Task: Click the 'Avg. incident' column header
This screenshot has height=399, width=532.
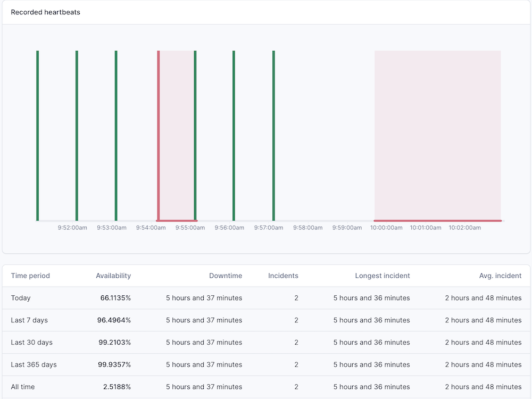Action: 501,276
